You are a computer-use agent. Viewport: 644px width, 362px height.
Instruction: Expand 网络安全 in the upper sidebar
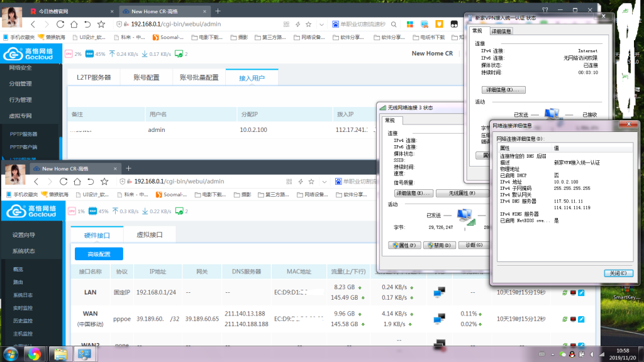[21, 68]
